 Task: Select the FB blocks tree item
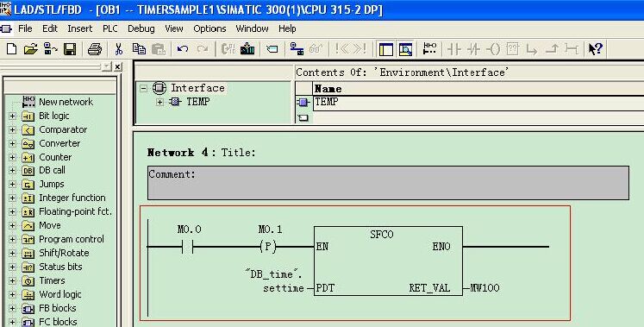[x=58, y=308]
